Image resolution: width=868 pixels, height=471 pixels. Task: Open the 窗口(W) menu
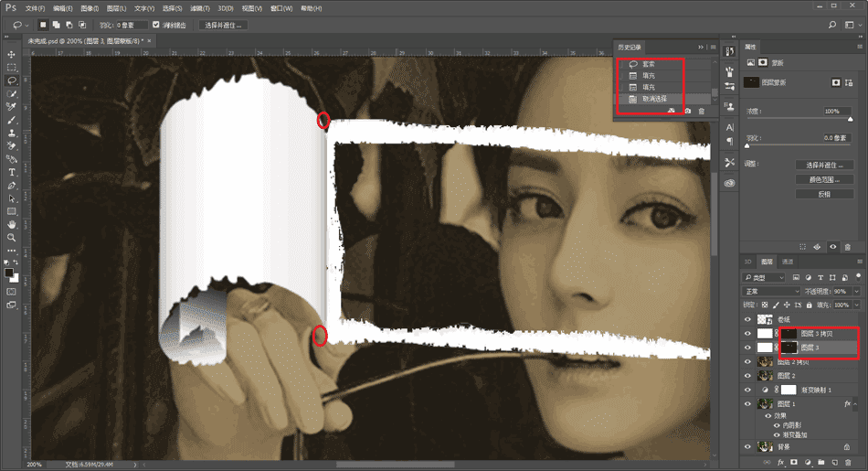[x=281, y=8]
